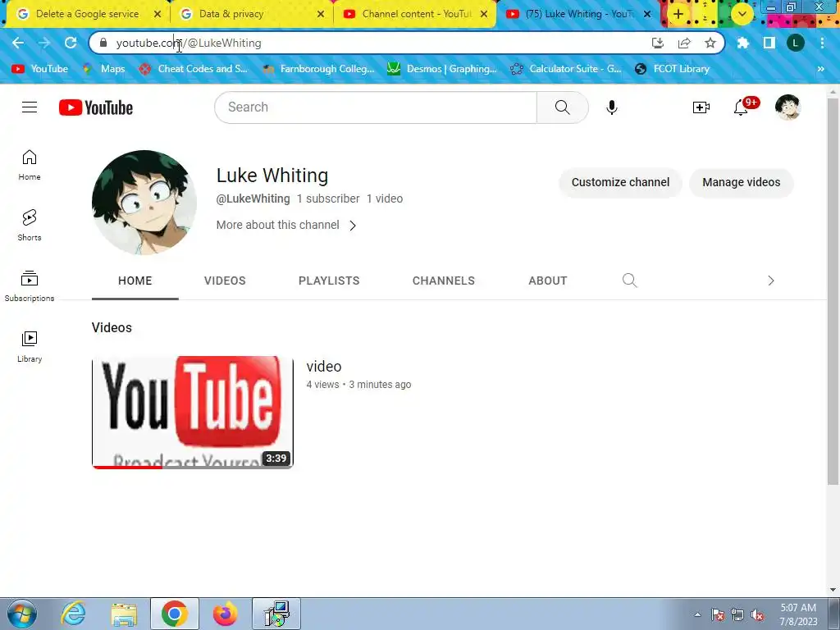Click the Luke Whiting channel profile picture
Image resolution: width=840 pixels, height=630 pixels.
click(144, 202)
